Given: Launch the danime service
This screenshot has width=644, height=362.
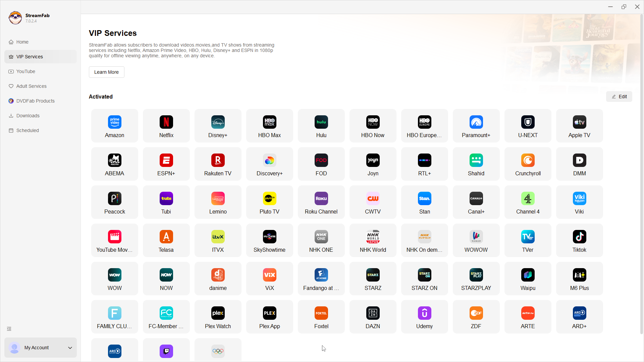Looking at the screenshot, I should click(218, 279).
